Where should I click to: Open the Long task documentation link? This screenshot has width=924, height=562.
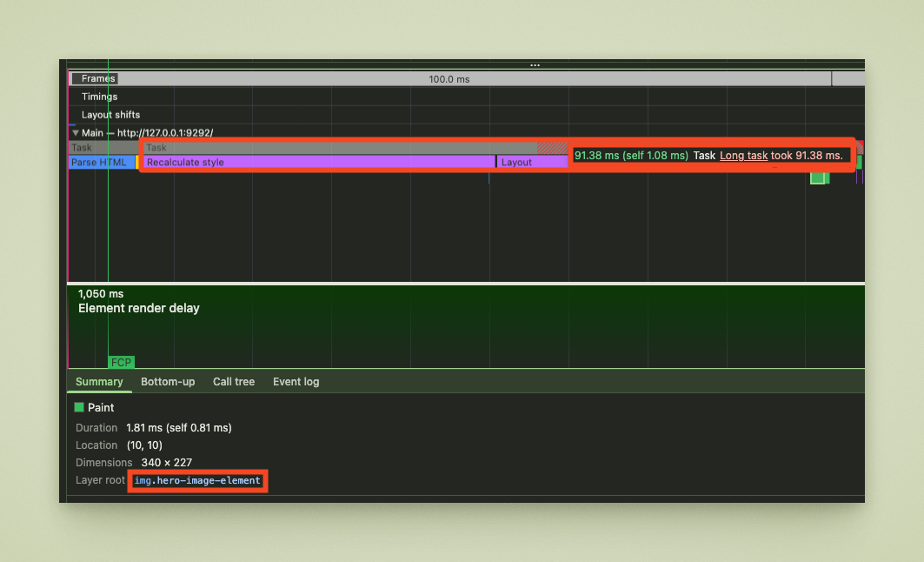743,155
